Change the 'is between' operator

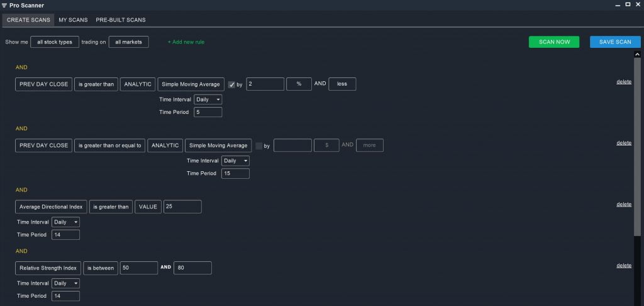point(101,268)
